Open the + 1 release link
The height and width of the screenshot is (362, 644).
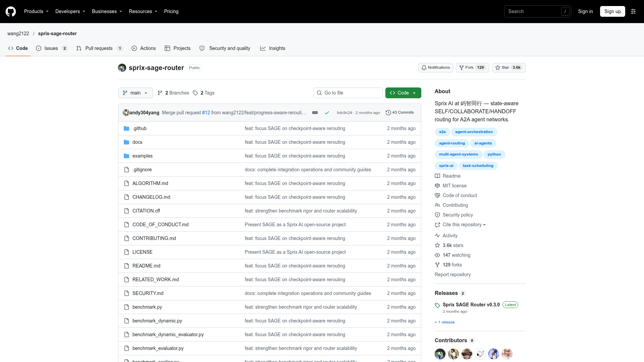(445, 322)
